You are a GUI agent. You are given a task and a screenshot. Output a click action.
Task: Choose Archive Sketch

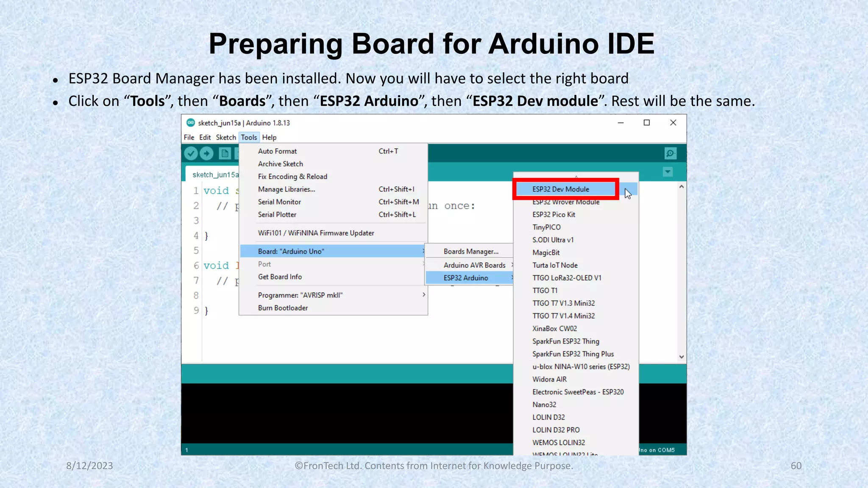click(x=334, y=164)
